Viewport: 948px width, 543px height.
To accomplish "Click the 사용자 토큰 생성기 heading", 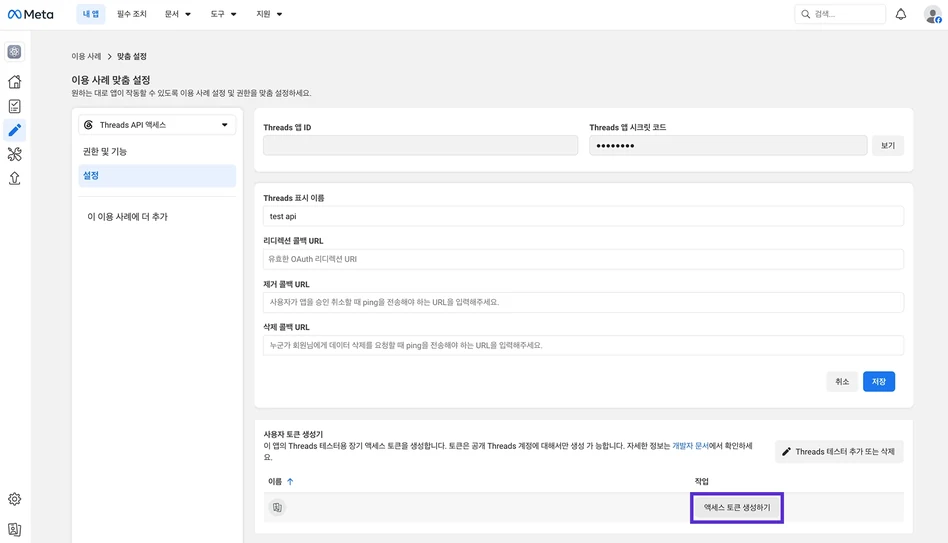I will click(x=293, y=434).
